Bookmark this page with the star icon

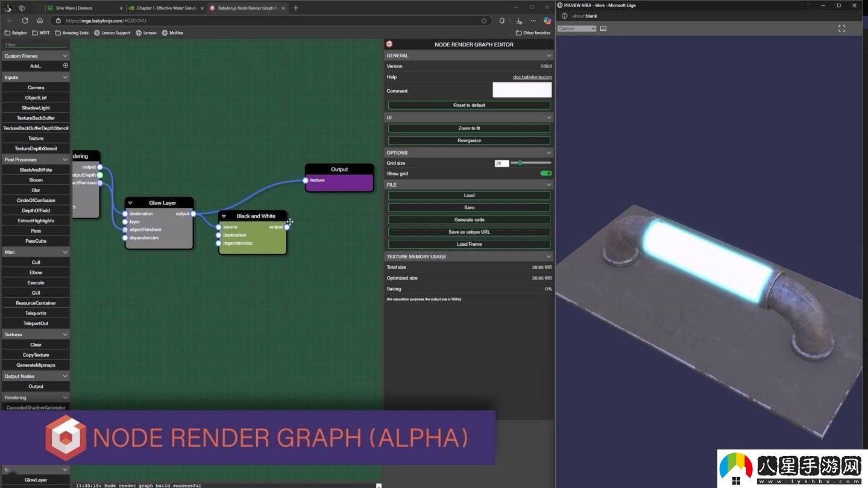[x=483, y=20]
